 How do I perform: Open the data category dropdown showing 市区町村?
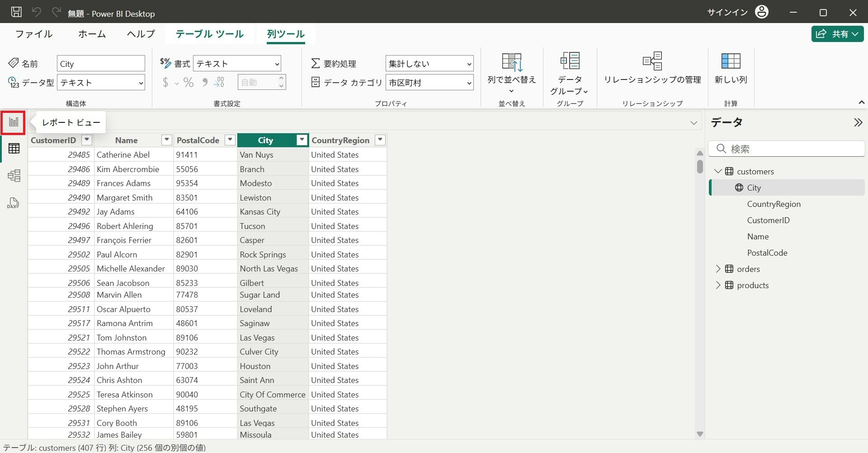[x=429, y=83]
